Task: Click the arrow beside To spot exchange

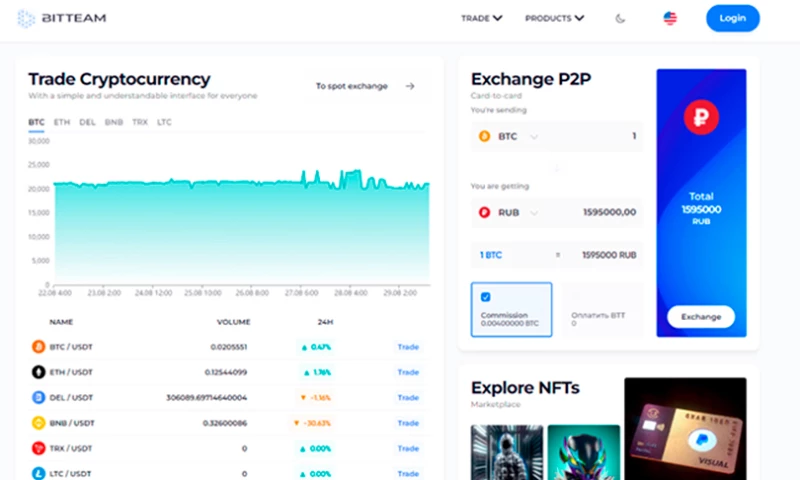Action: coord(410,86)
